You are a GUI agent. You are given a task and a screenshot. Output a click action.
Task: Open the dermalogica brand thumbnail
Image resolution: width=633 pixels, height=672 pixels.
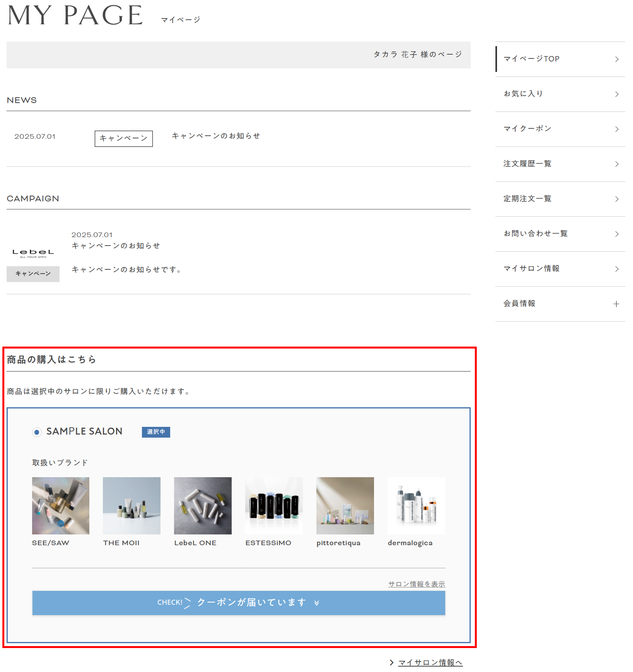point(416,505)
